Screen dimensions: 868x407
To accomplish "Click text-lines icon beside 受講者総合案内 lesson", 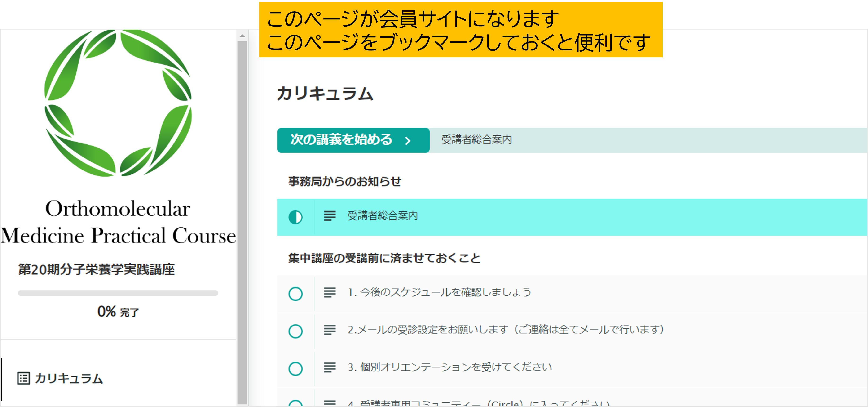I will click(330, 216).
